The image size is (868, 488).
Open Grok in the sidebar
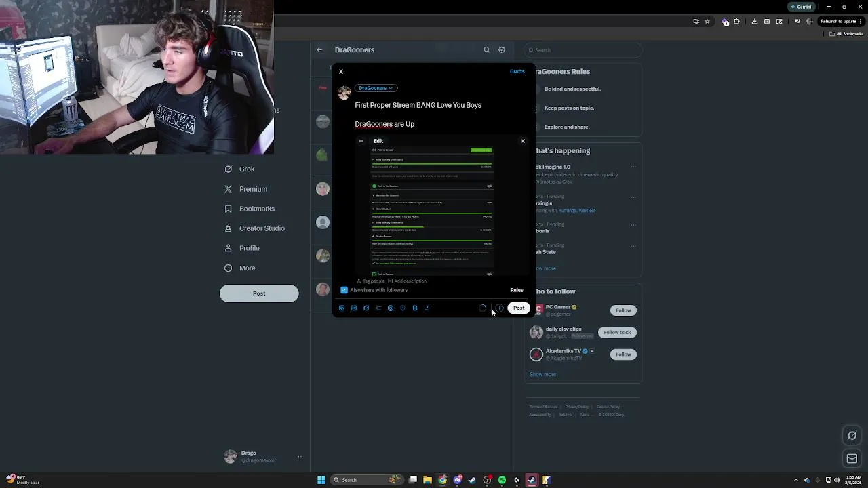point(239,169)
